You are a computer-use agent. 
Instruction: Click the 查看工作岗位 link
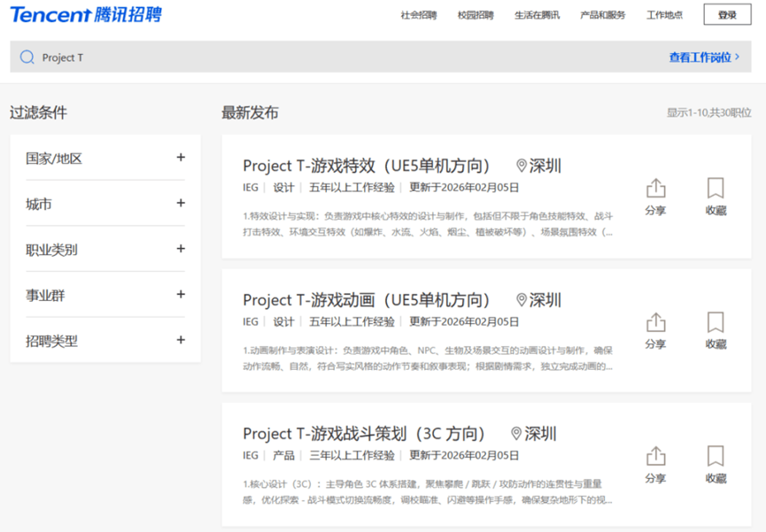coord(704,58)
